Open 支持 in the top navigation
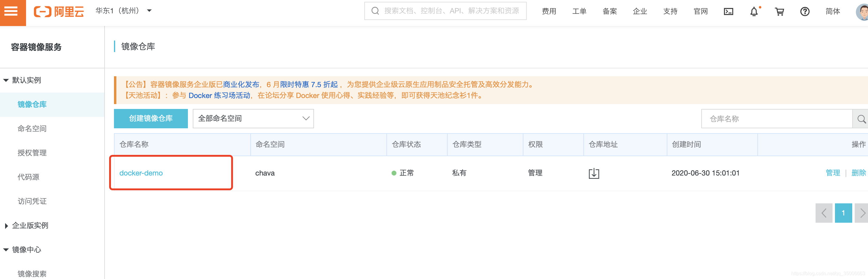Viewport: 868px width, 279px height. coord(670,11)
